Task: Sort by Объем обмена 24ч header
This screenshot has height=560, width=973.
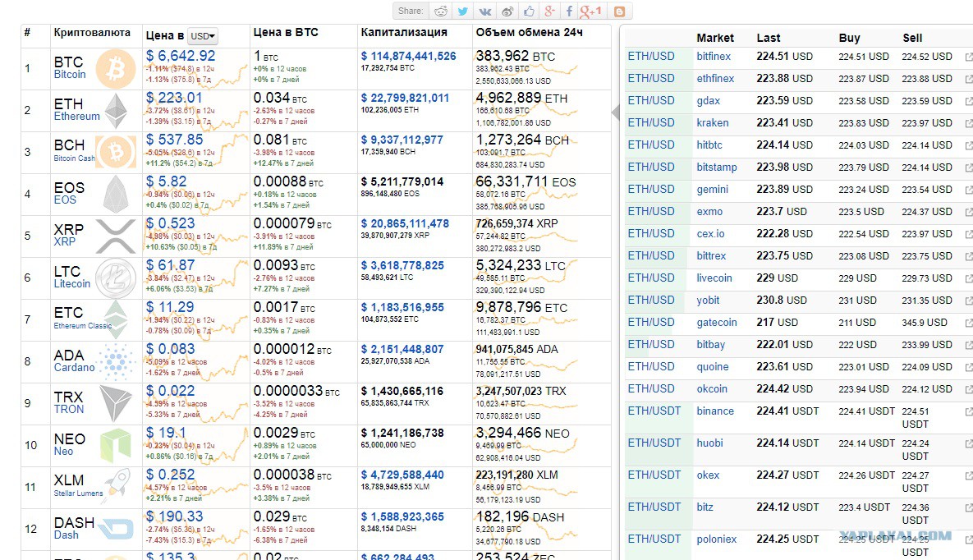Action: [530, 32]
